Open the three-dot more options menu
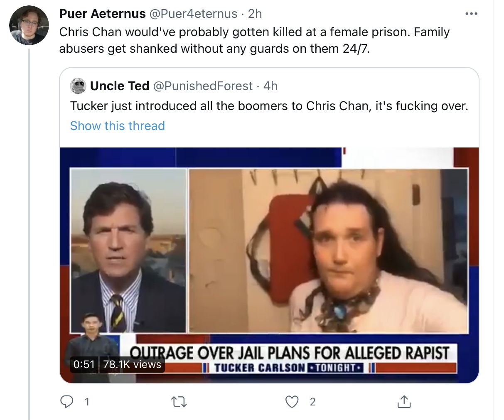The height and width of the screenshot is (420, 504). [471, 14]
